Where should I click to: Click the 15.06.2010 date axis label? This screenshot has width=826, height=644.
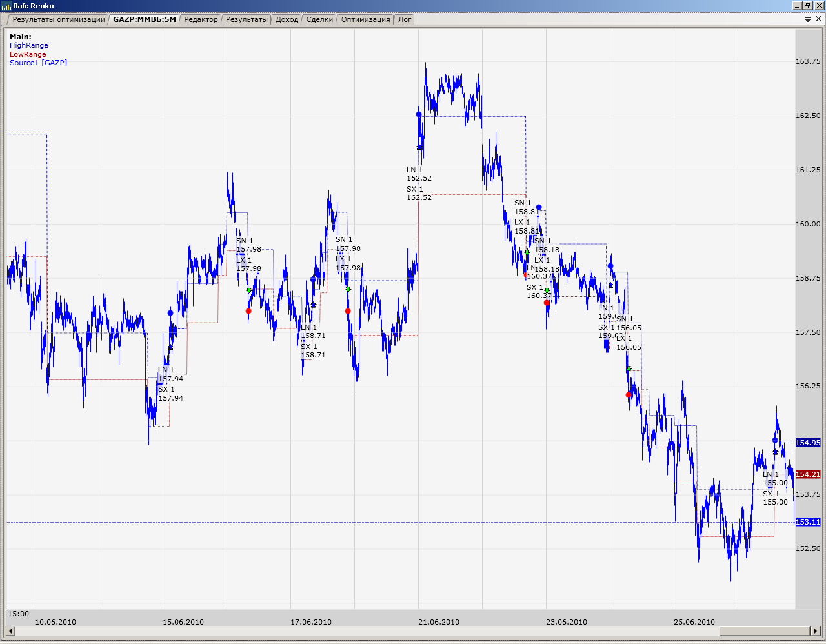coord(183,622)
